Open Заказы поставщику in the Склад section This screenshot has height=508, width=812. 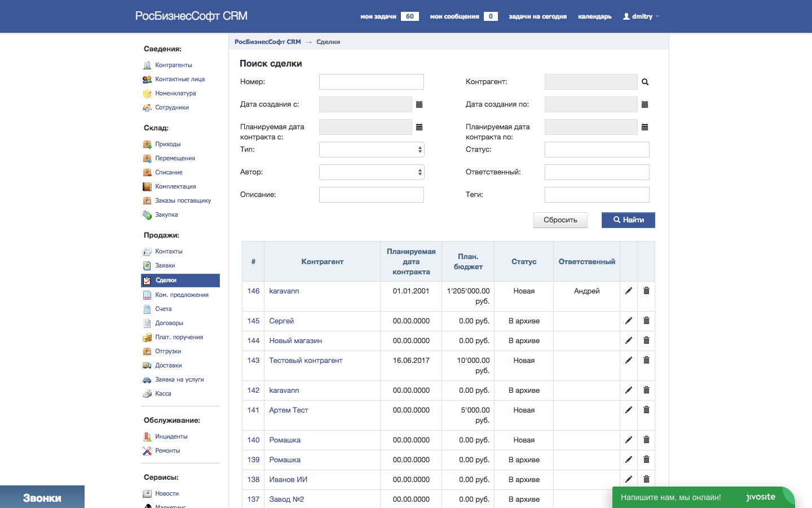pyautogui.click(x=183, y=200)
